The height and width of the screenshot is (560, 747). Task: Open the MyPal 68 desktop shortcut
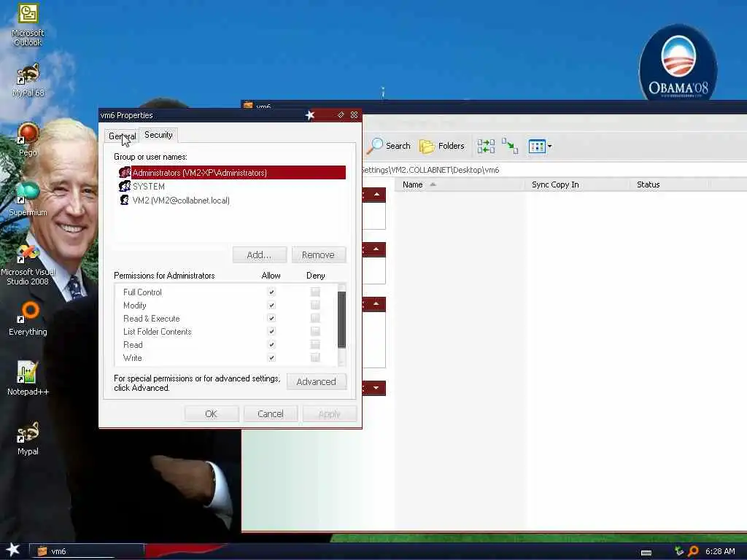pos(28,80)
